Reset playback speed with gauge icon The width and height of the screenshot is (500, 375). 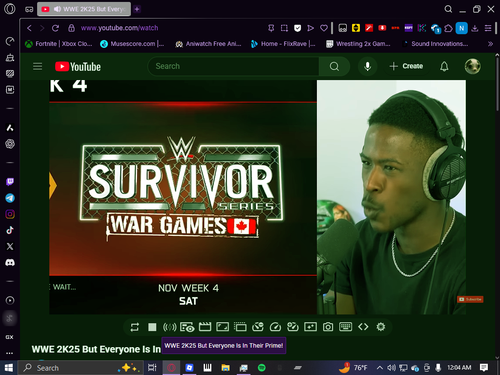[x=275, y=327]
